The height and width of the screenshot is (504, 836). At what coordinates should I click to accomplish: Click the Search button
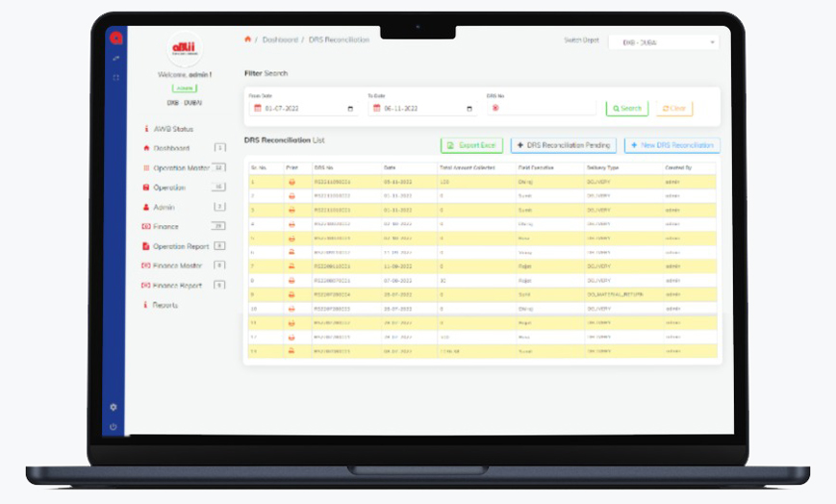click(626, 109)
